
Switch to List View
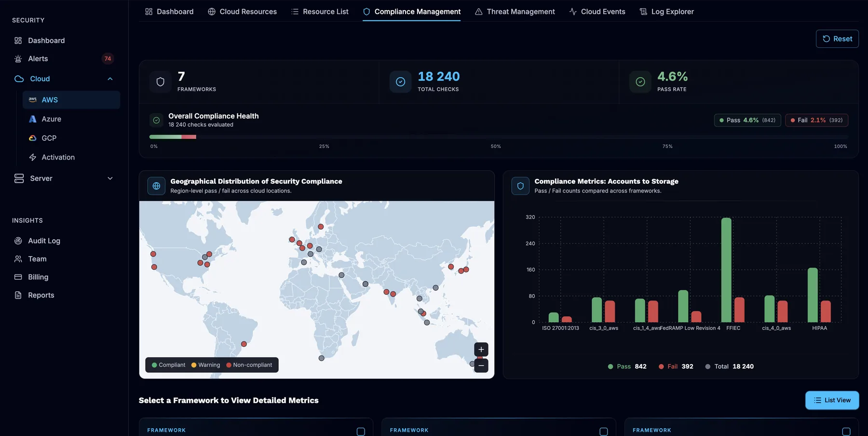[x=832, y=400]
